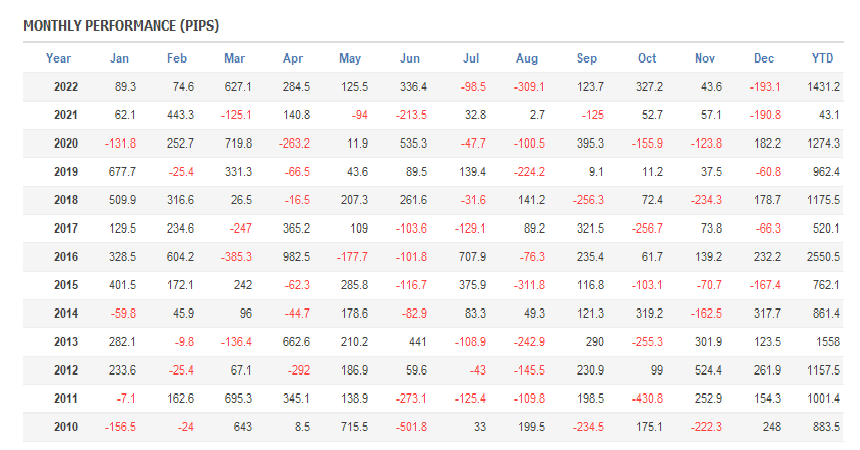Click the 2016 year row label
The image size is (860, 450).
pos(67,256)
